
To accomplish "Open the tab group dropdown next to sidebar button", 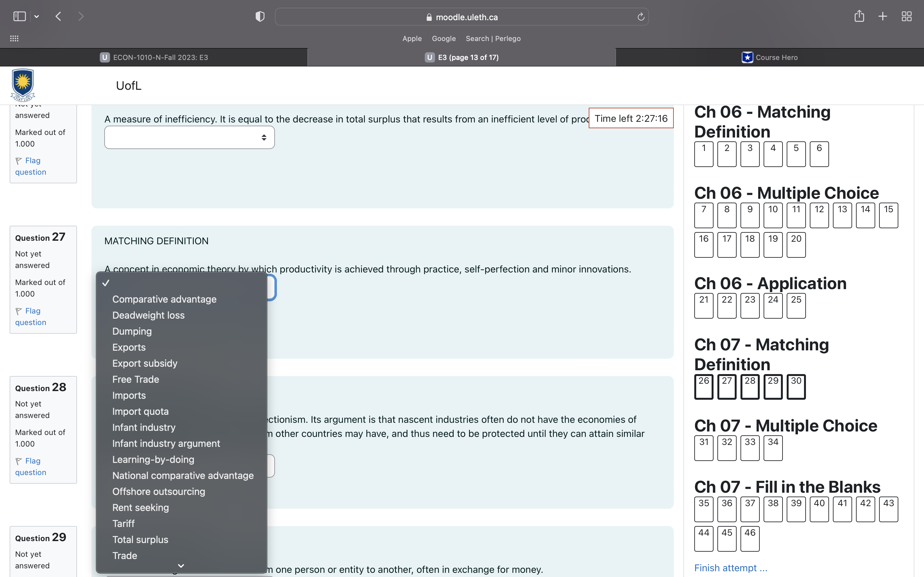I will pyautogui.click(x=37, y=16).
